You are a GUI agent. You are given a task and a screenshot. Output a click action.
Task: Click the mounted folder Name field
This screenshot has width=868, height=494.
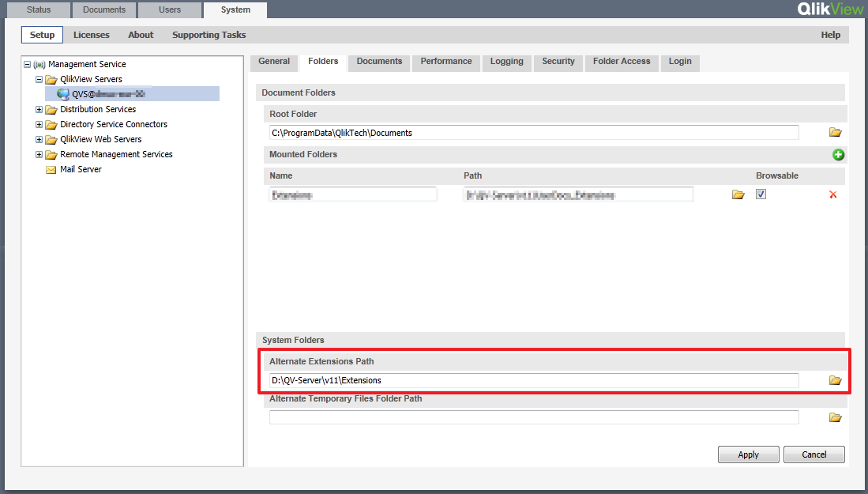pos(353,194)
